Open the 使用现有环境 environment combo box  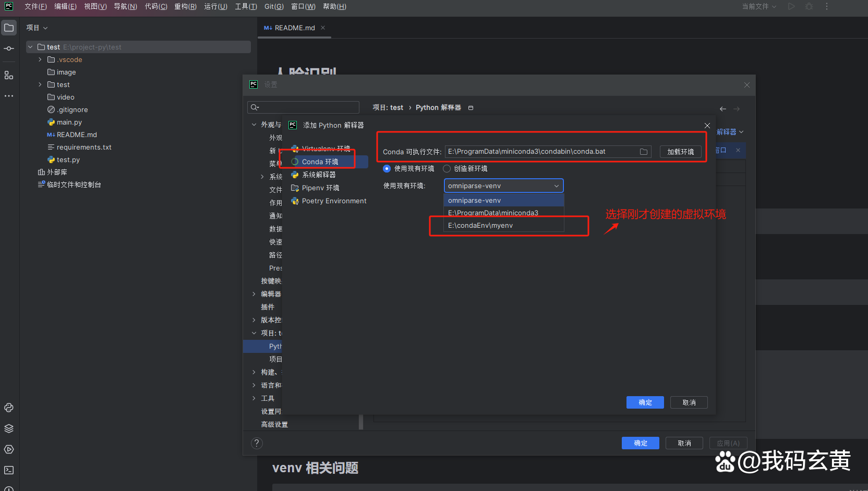(x=503, y=186)
